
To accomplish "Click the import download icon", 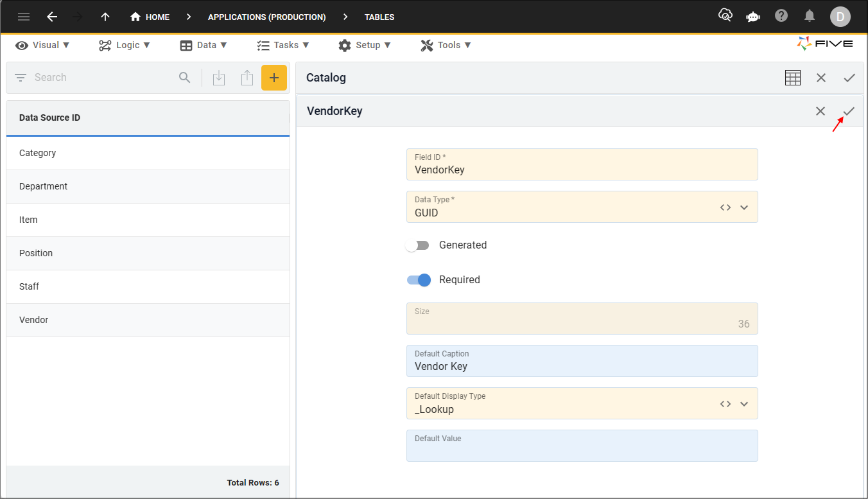I will pos(219,78).
